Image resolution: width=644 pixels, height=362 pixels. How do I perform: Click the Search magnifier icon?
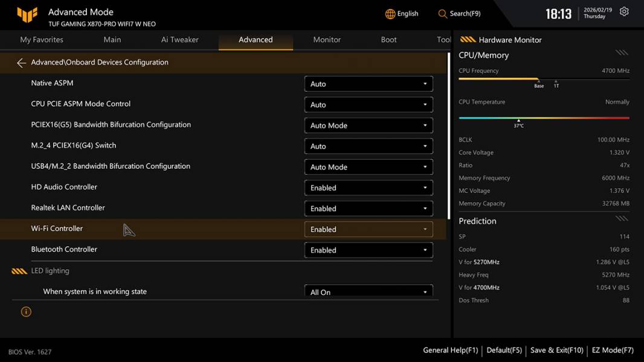coord(443,14)
